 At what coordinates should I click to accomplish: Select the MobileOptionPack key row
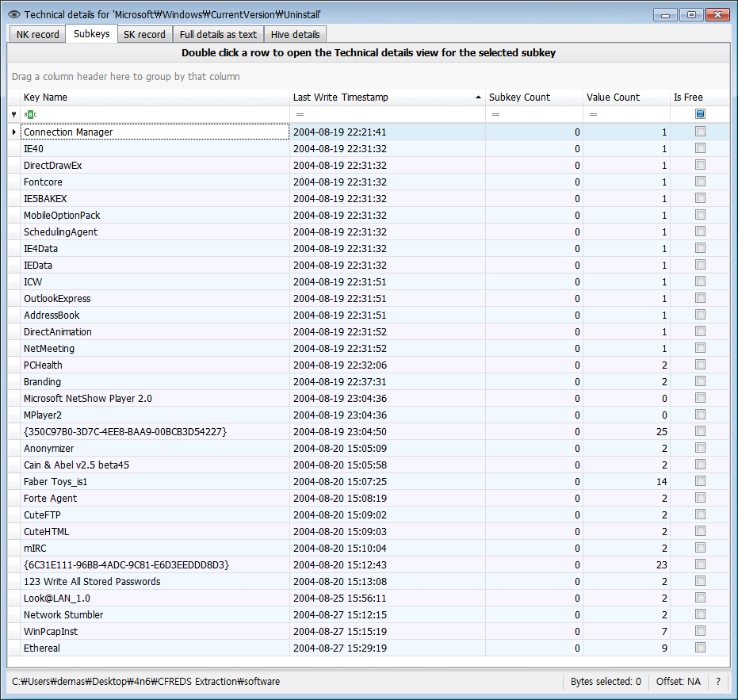pyautogui.click(x=369, y=215)
